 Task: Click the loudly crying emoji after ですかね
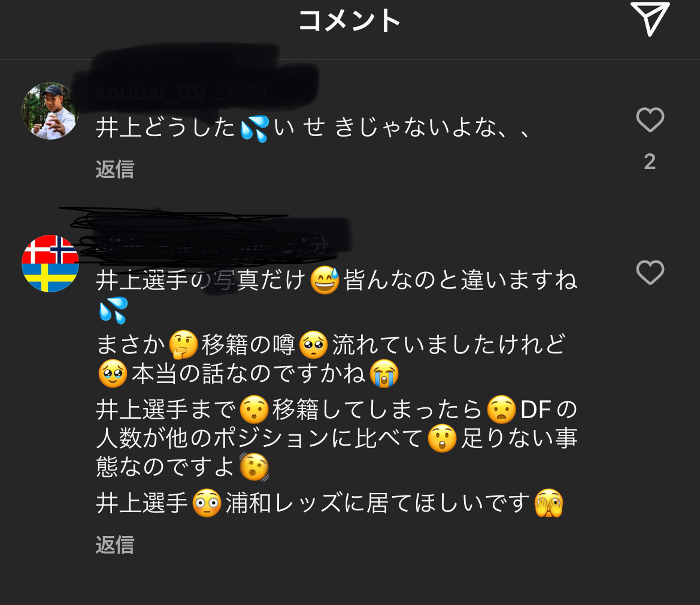pyautogui.click(x=384, y=373)
